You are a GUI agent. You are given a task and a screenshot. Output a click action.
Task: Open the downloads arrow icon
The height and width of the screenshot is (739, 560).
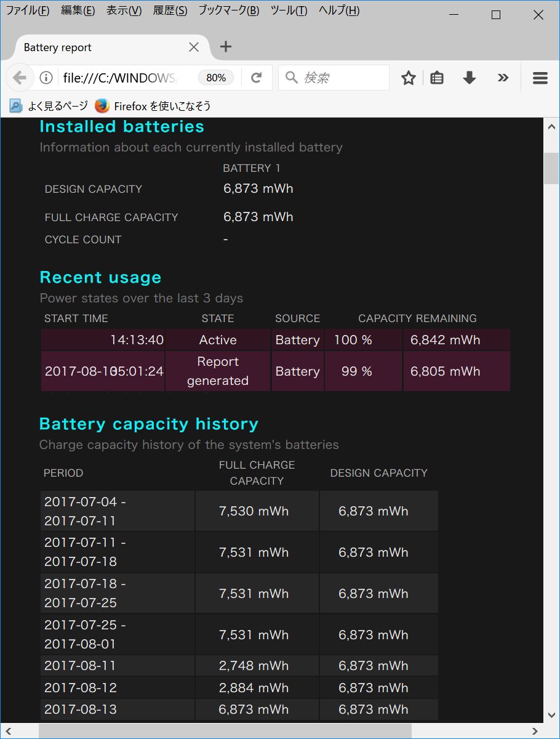(470, 78)
